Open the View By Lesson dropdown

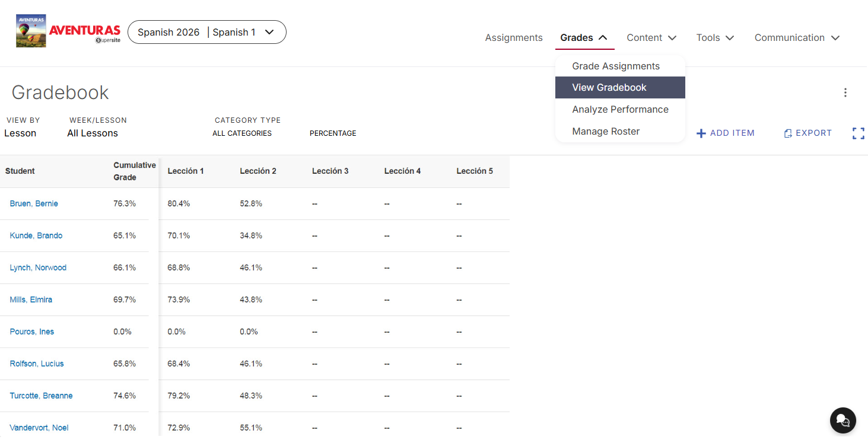(x=20, y=133)
